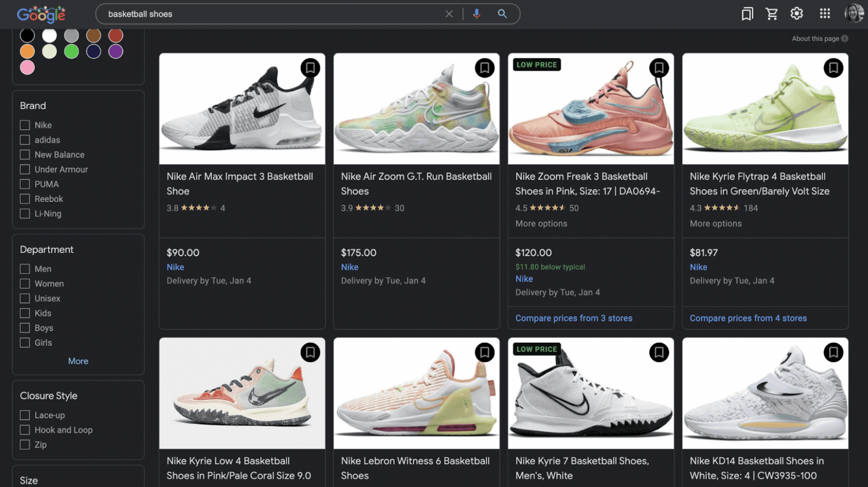Enable the Women department filter

(24, 284)
